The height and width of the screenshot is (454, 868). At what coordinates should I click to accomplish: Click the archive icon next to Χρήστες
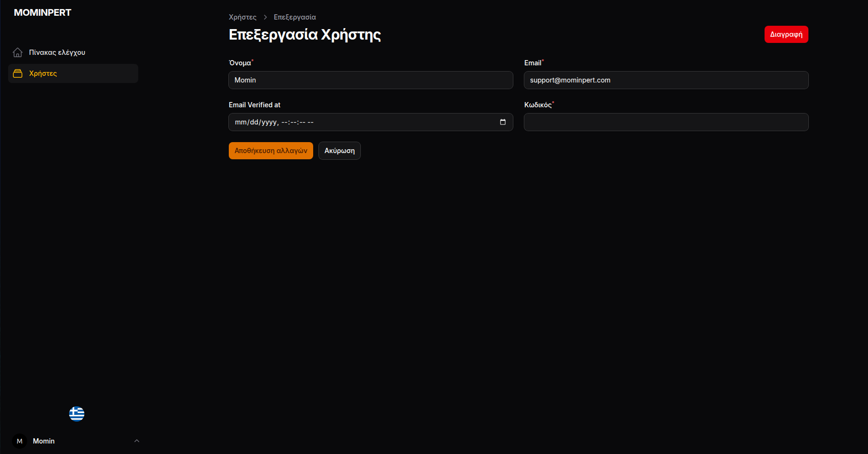pyautogui.click(x=18, y=73)
